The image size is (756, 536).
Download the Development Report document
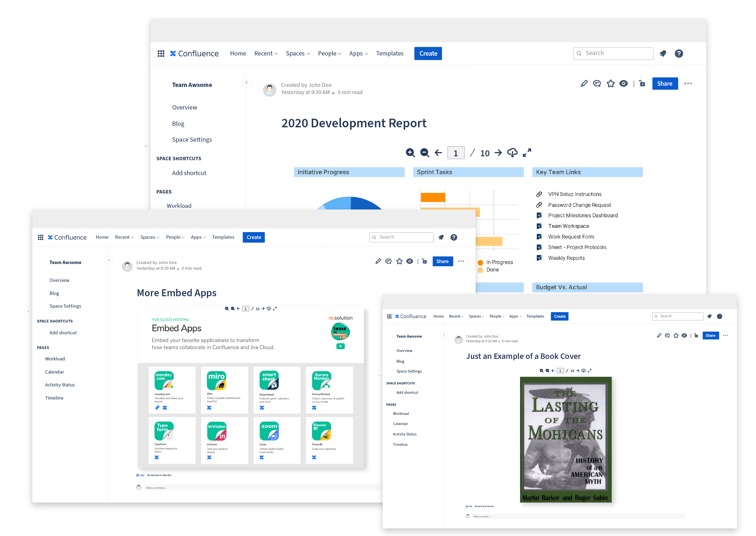[512, 153]
